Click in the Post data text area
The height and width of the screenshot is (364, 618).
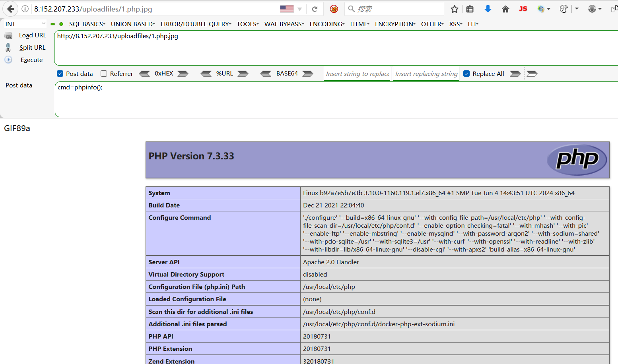click(336, 99)
